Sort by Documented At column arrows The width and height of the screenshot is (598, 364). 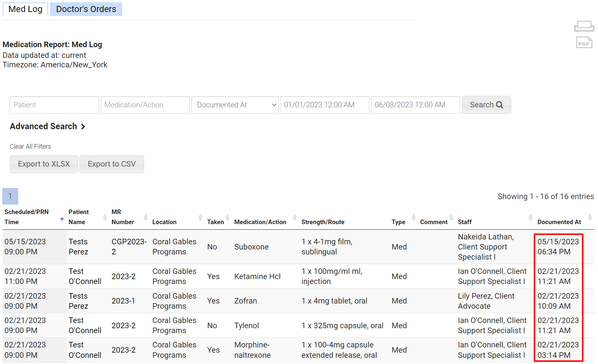(590, 217)
